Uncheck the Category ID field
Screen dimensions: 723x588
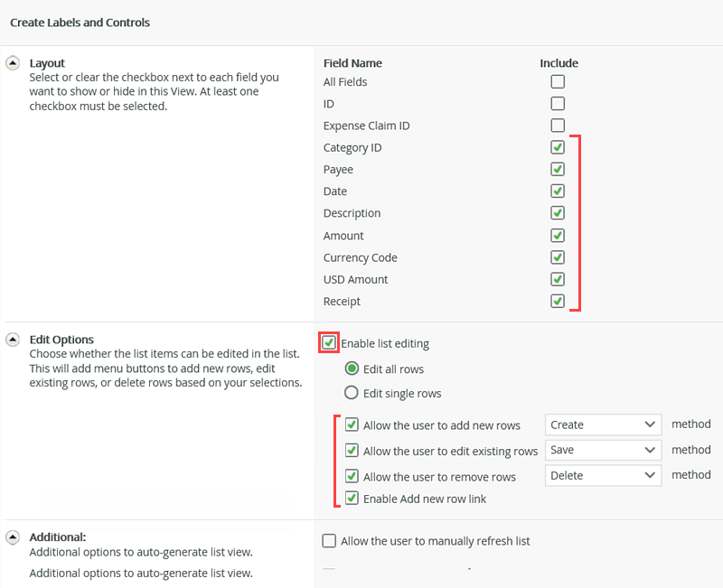click(558, 146)
